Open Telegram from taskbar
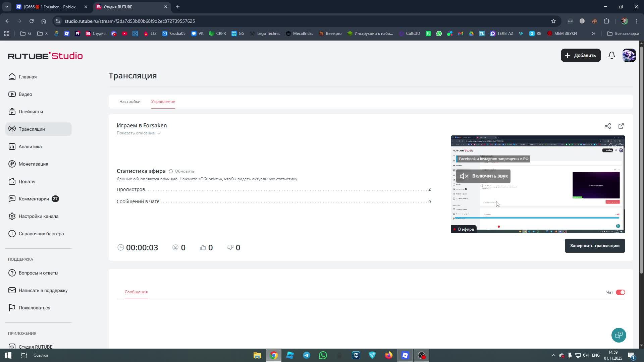The height and width of the screenshot is (362, 644). point(307,355)
